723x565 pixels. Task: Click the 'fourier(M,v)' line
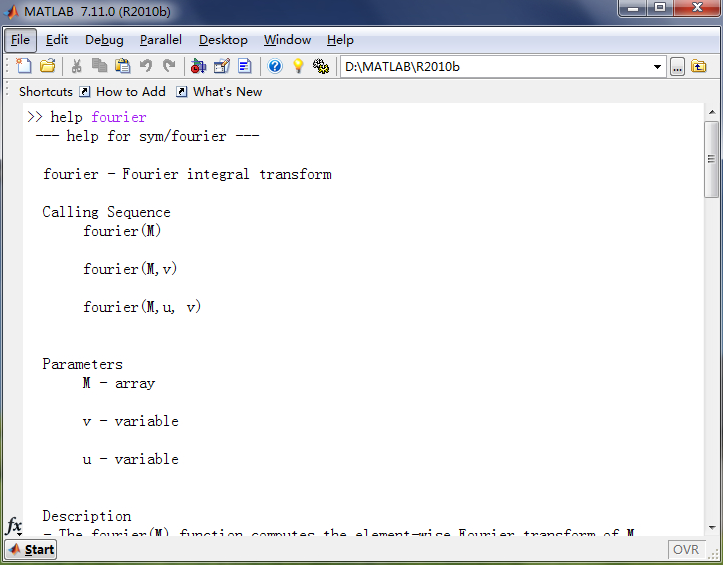tap(130, 269)
